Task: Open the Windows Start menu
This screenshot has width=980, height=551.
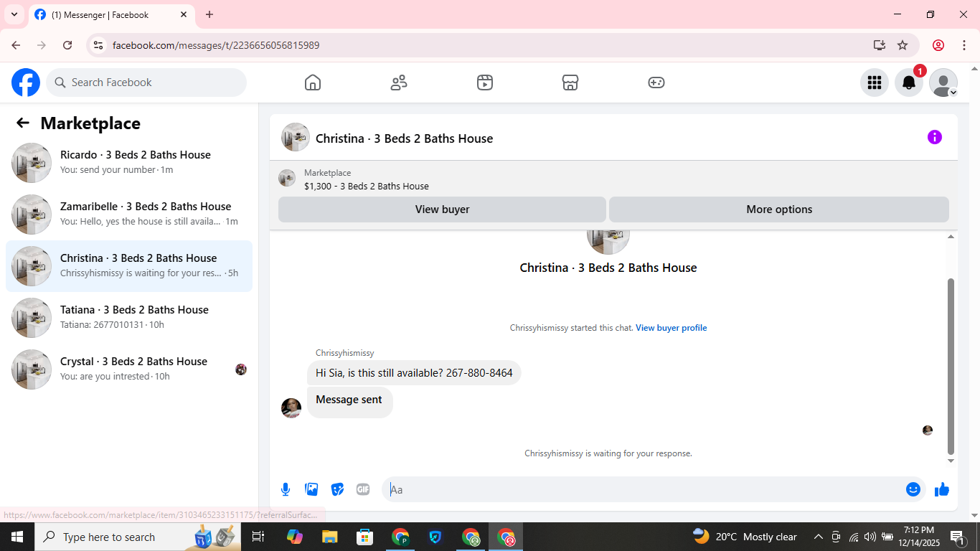Action: pyautogui.click(x=17, y=537)
